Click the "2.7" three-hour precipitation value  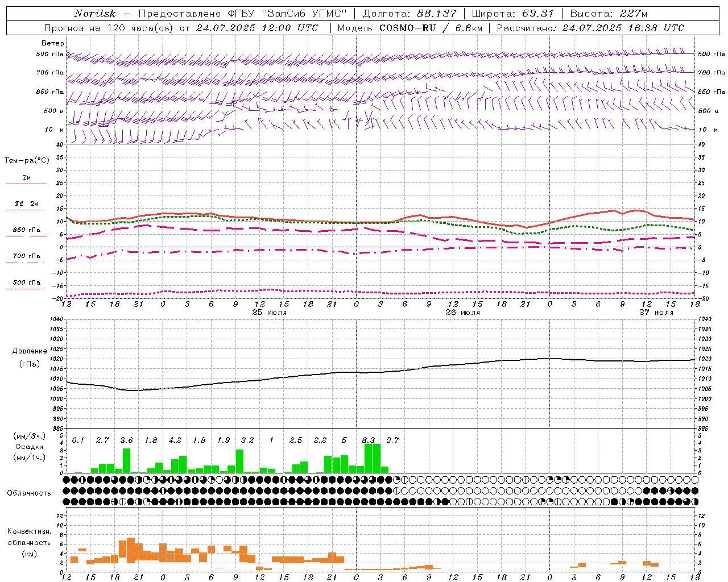point(102,440)
